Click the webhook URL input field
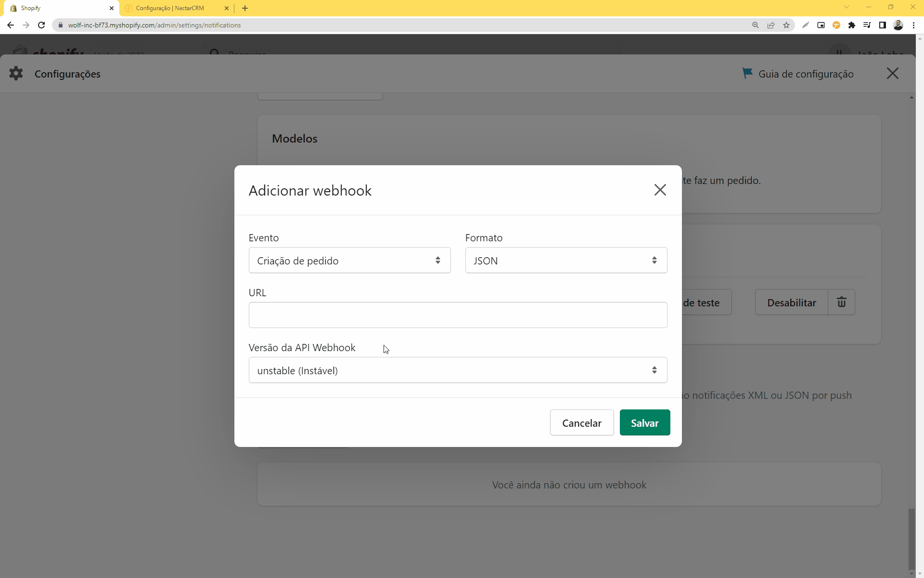Screen dimensions: 924x578 pos(458,315)
